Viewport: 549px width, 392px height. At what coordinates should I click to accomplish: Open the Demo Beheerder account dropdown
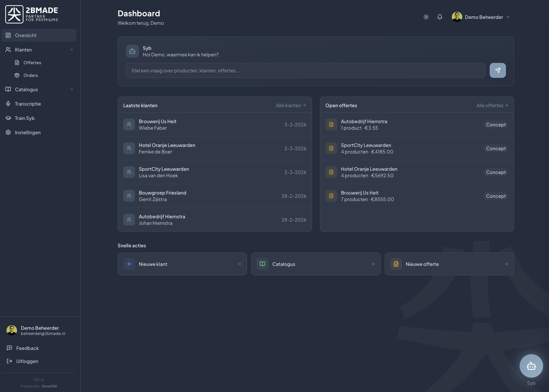click(x=508, y=17)
